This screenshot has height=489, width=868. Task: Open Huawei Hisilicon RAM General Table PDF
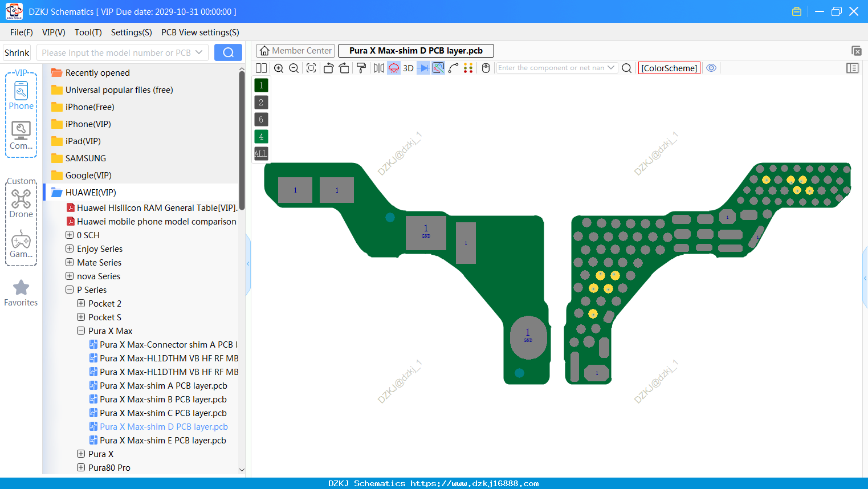[x=152, y=208]
